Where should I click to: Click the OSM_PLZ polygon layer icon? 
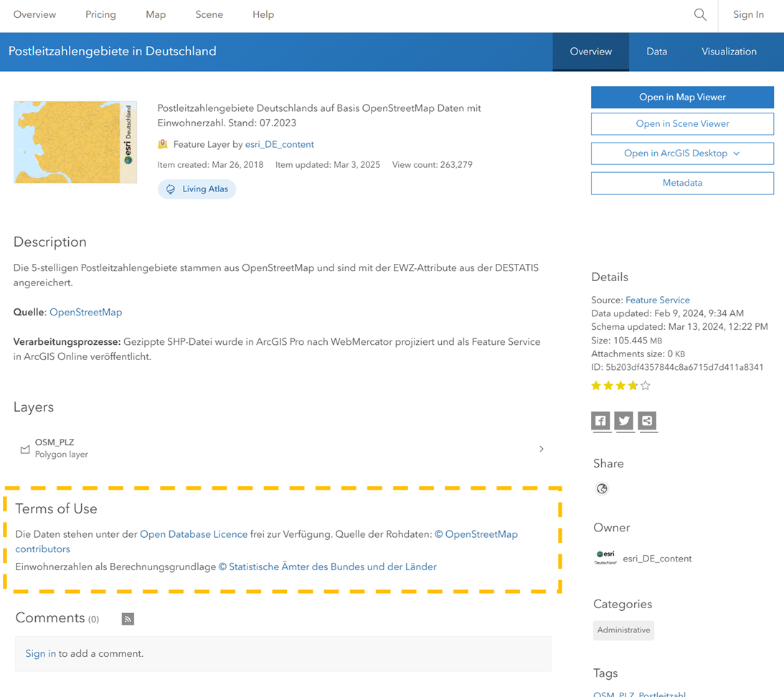[25, 449]
